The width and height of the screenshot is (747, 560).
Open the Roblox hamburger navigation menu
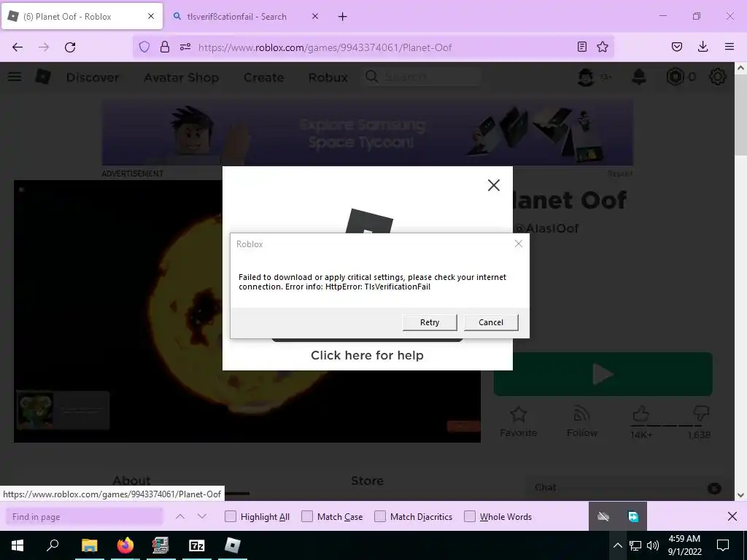coord(15,77)
